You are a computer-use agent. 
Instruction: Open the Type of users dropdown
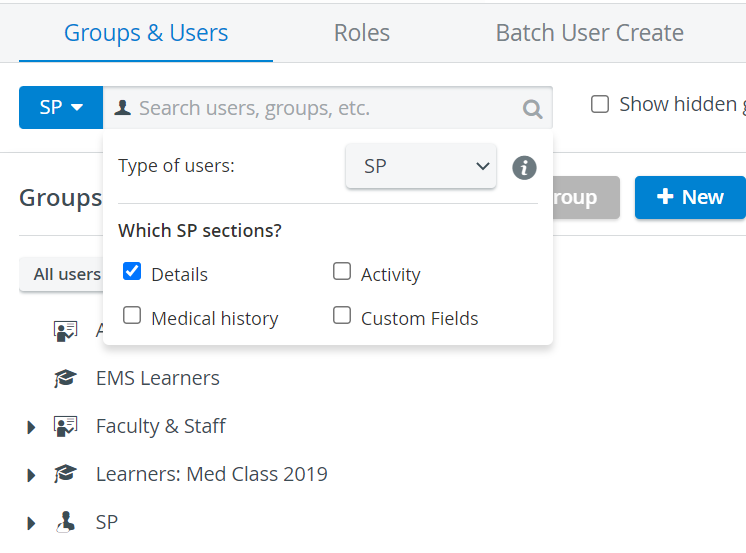pyautogui.click(x=421, y=166)
